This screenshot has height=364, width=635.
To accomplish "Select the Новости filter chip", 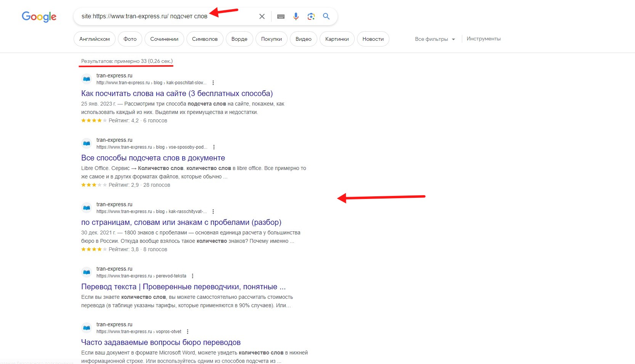I will click(x=373, y=39).
